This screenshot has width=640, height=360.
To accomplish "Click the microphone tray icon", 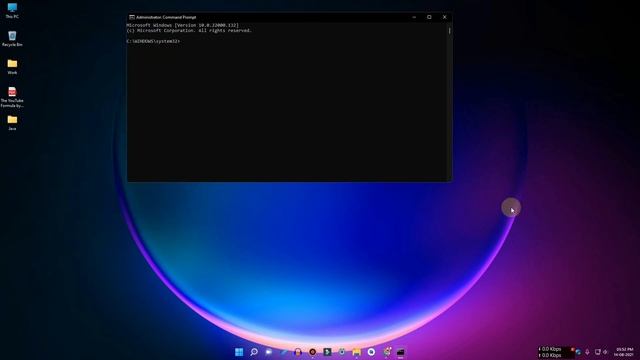I will pyautogui.click(x=587, y=352).
